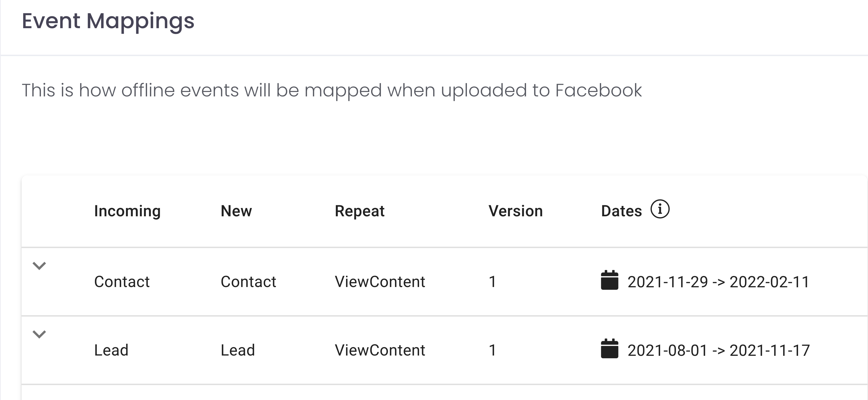Click the date range 2021-11-29 -> 2022-02-11
868x400 pixels.
[718, 282]
